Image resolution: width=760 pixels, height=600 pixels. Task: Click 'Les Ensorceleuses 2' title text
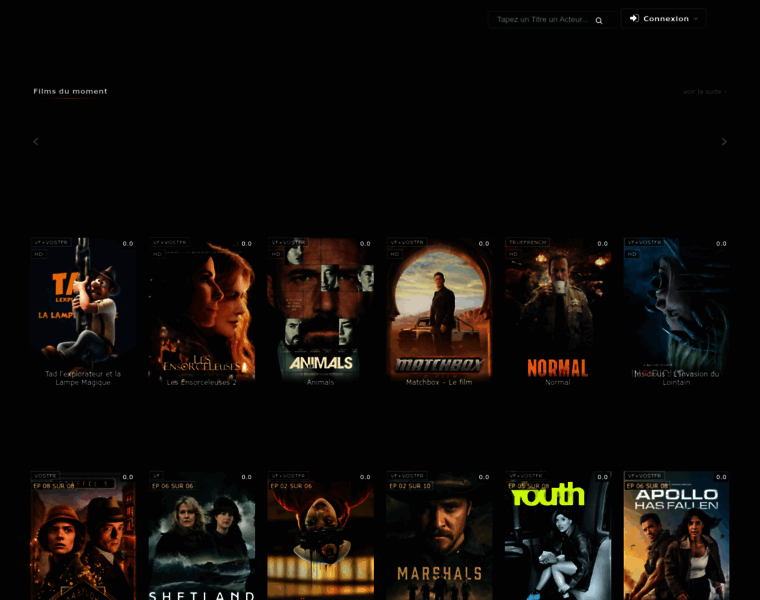pyautogui.click(x=202, y=382)
